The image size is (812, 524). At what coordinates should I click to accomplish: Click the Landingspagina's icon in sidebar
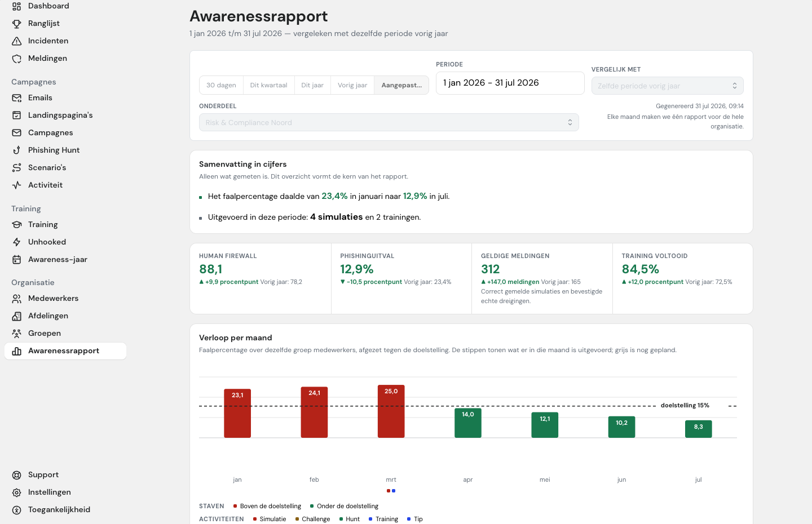pyautogui.click(x=17, y=116)
